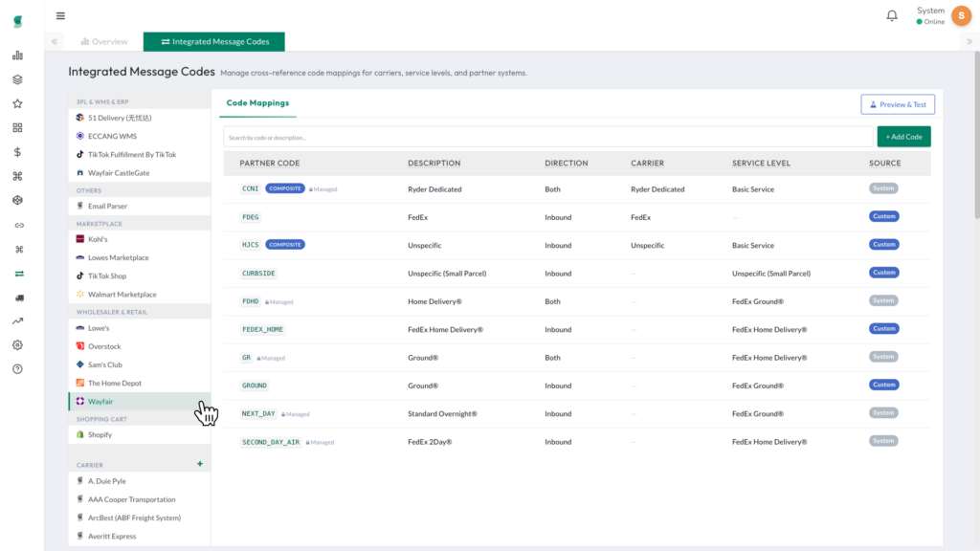
Task: Switch to the Overview tab
Action: [103, 42]
